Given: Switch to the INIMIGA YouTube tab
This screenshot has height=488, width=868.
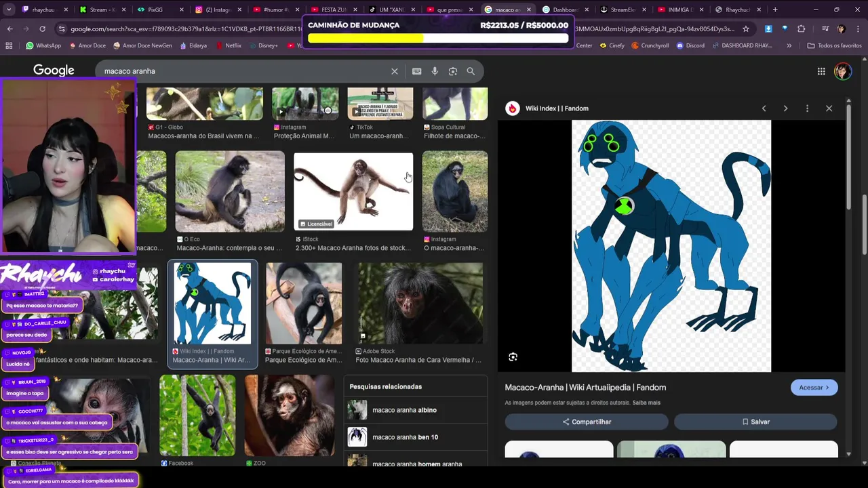Looking at the screenshot, I should point(680,9).
